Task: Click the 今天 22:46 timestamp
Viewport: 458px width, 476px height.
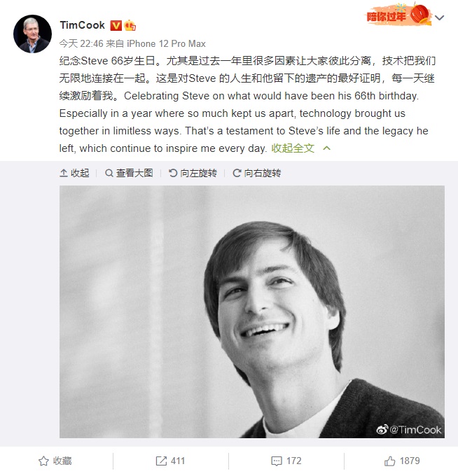Action: coord(81,43)
